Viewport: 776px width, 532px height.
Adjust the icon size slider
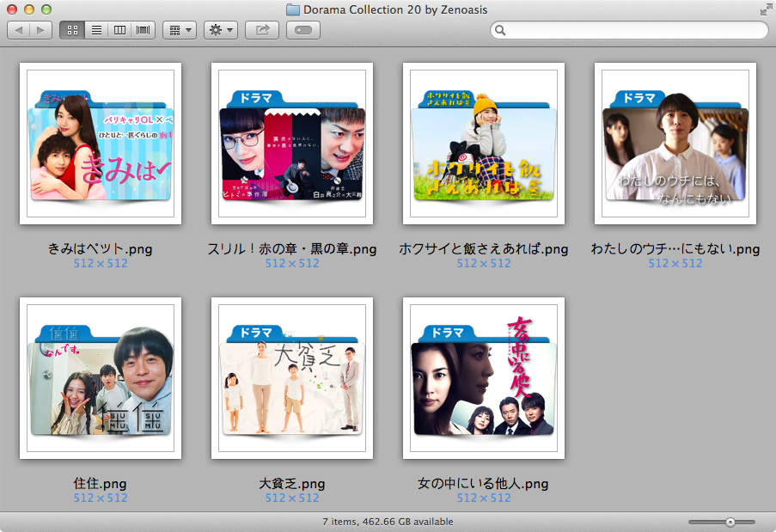coord(730,520)
